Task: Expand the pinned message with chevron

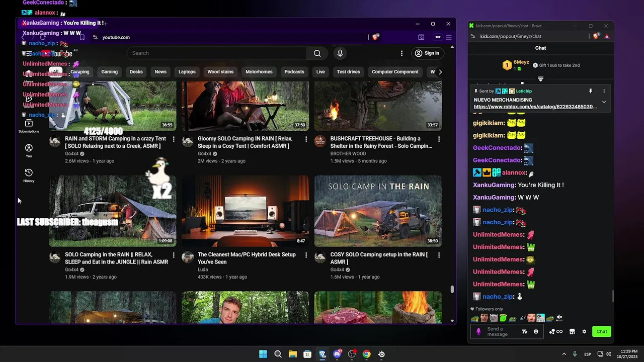Action: [x=604, y=102]
